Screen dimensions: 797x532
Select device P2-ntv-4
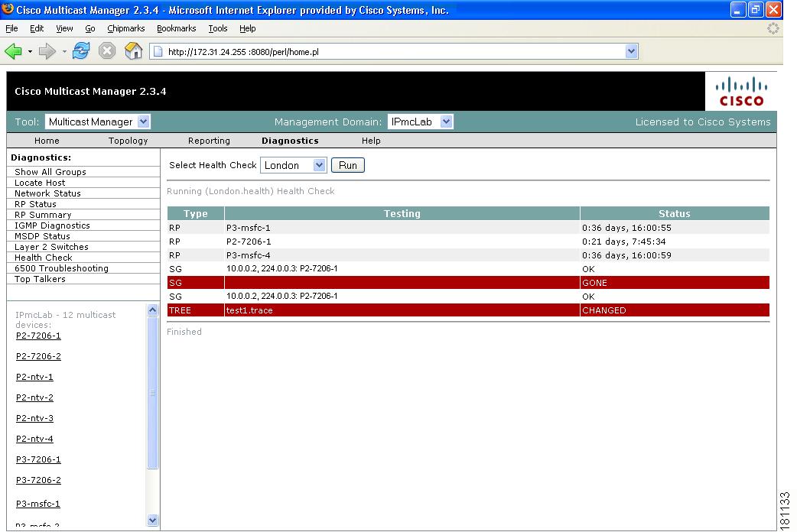(x=34, y=439)
